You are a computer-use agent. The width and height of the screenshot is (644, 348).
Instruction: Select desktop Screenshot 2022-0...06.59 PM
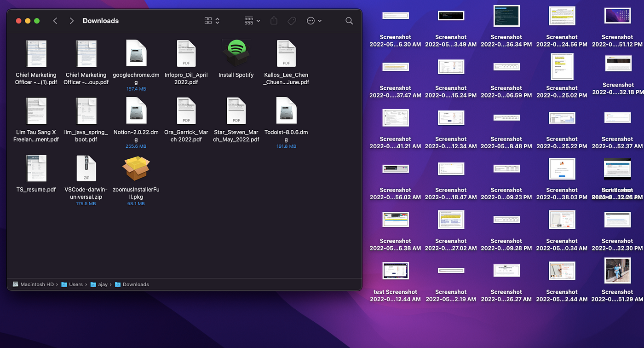click(x=506, y=67)
